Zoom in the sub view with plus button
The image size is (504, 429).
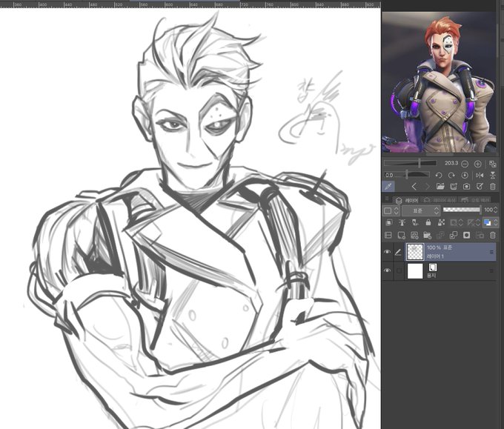(477, 164)
